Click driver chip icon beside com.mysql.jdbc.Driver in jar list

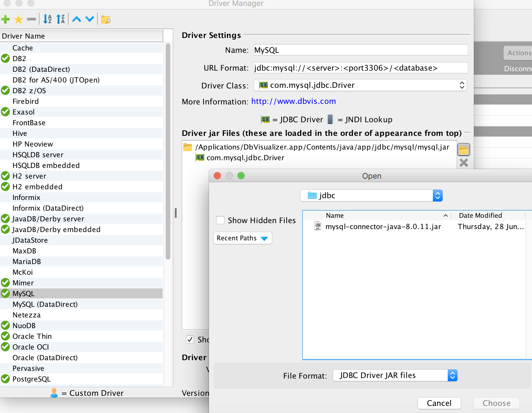(200, 158)
